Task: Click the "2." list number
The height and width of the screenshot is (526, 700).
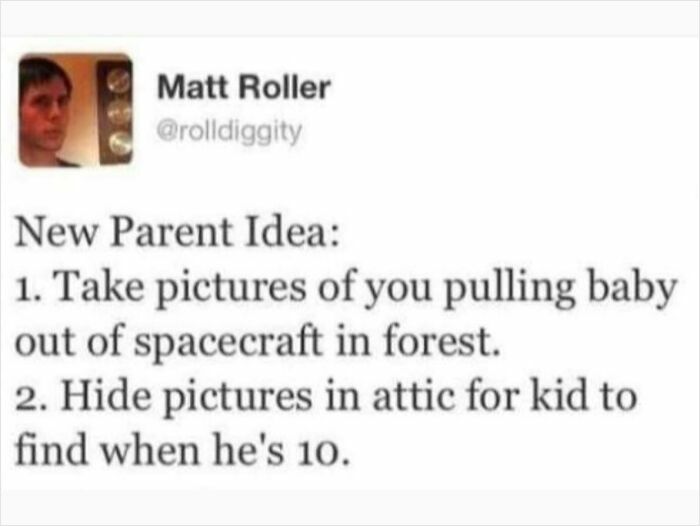Action: pyautogui.click(x=27, y=396)
